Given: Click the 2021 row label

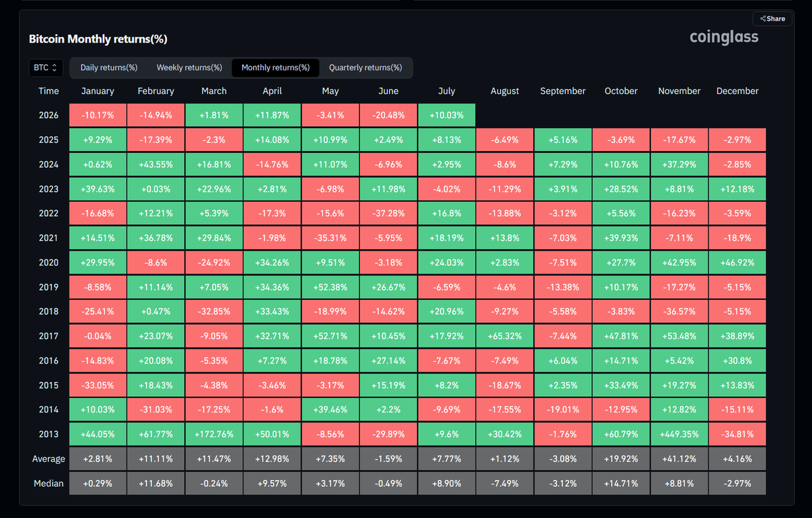Looking at the screenshot, I should click(x=49, y=238).
